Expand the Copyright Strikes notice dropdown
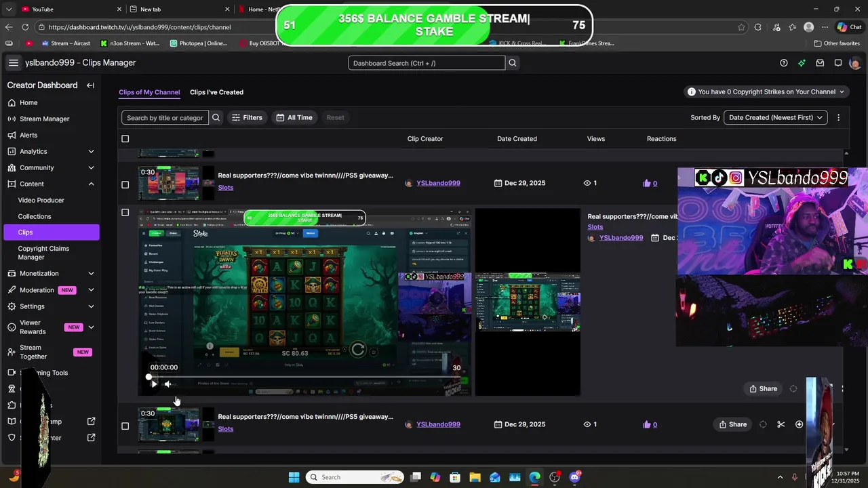The width and height of the screenshot is (868, 488). pyautogui.click(x=766, y=91)
